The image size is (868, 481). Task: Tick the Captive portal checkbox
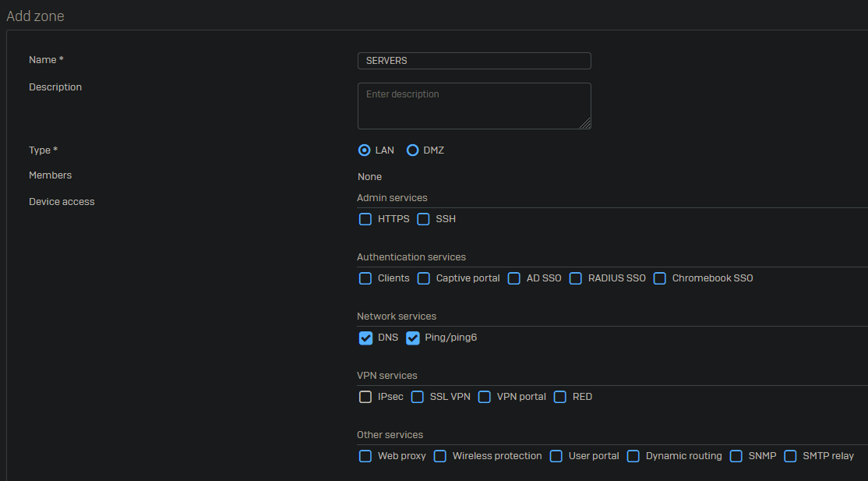pyautogui.click(x=423, y=278)
